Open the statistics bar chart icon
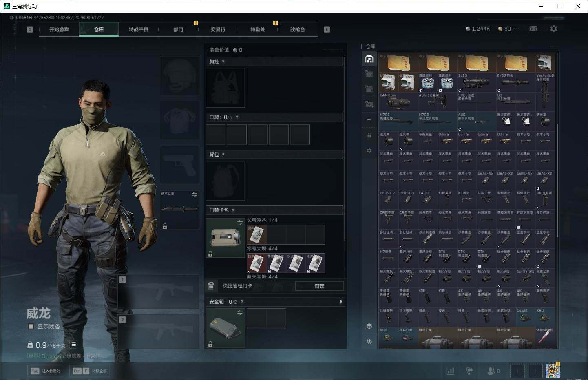 pos(450,371)
